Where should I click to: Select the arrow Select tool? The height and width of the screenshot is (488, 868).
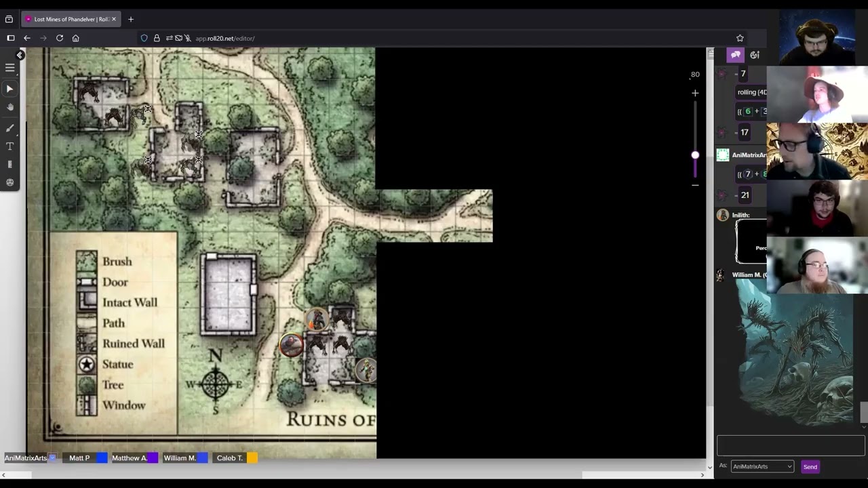click(9, 89)
